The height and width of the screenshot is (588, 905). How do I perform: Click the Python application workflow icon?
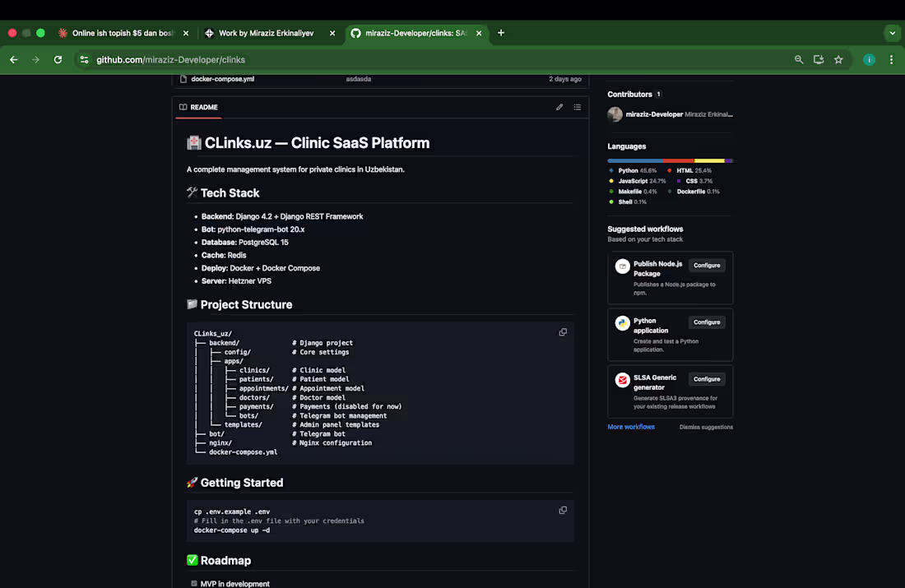622,323
